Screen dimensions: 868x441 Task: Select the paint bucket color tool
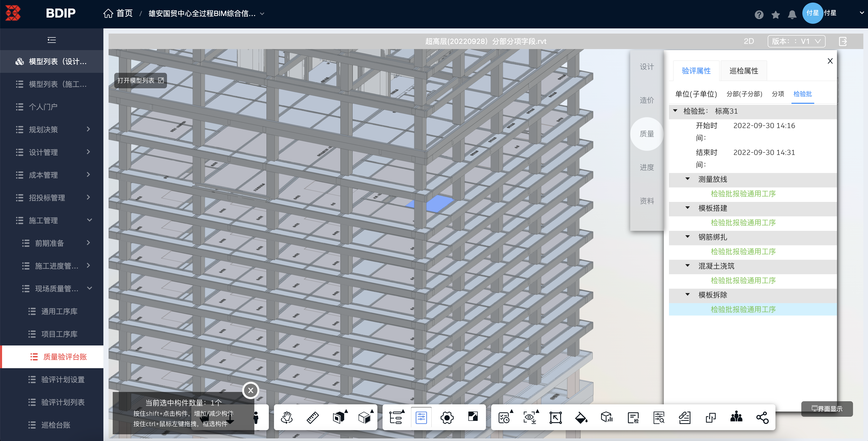581,418
